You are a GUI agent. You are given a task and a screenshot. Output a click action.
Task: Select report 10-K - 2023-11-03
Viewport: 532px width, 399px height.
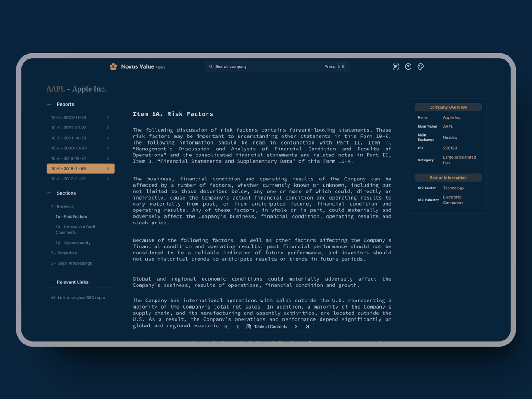[80, 117]
